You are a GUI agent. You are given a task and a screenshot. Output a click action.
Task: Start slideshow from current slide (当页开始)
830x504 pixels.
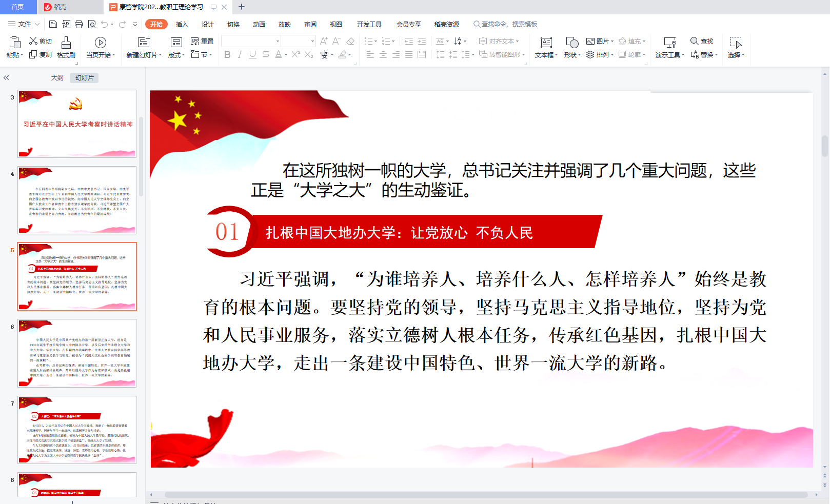(101, 43)
